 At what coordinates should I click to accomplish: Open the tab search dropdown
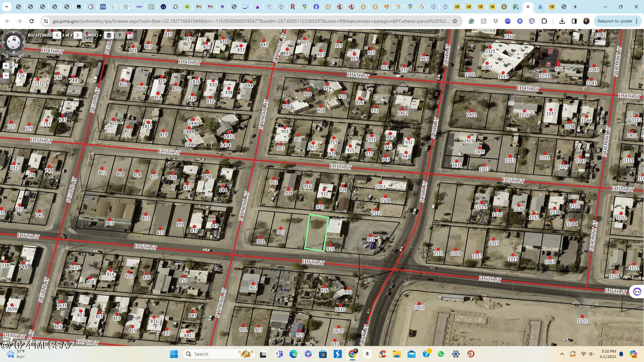point(7,7)
